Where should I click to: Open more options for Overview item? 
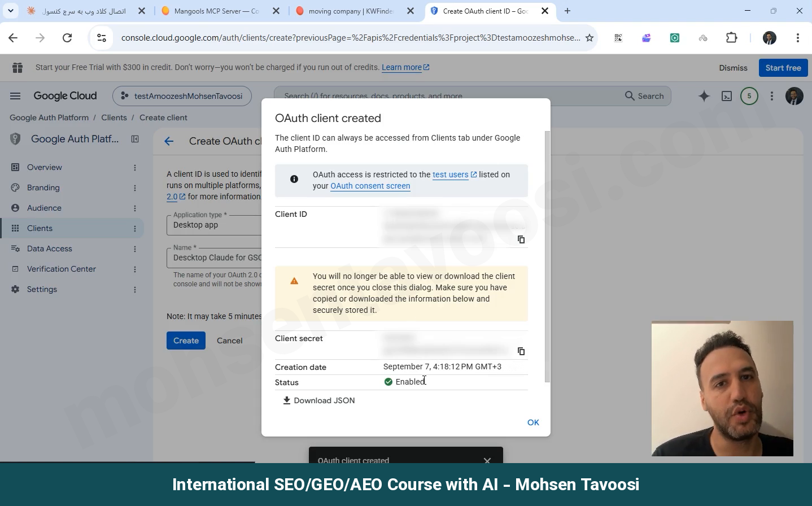(135, 168)
